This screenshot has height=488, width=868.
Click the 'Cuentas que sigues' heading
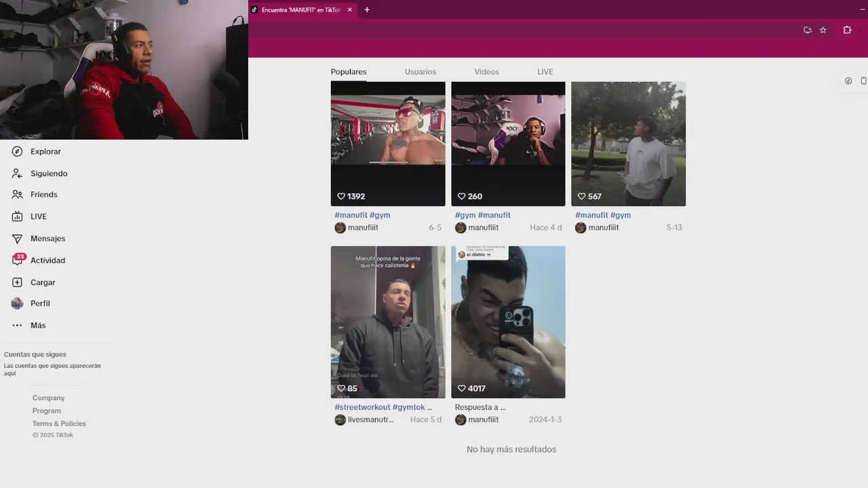click(35, 354)
